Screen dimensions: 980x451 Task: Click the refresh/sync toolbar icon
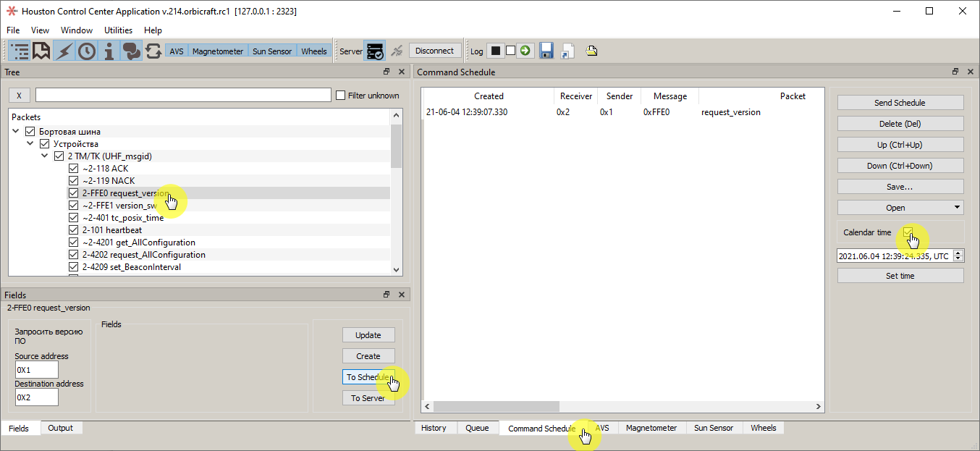click(153, 51)
